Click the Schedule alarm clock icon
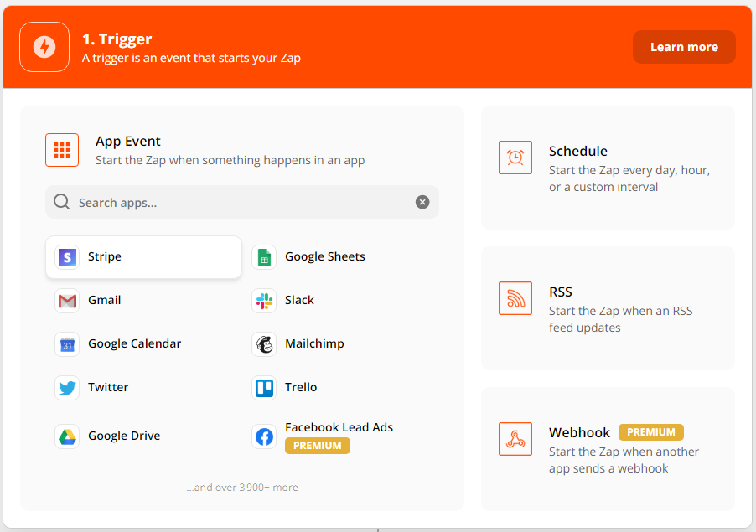The width and height of the screenshot is (756, 532). pyautogui.click(x=515, y=157)
